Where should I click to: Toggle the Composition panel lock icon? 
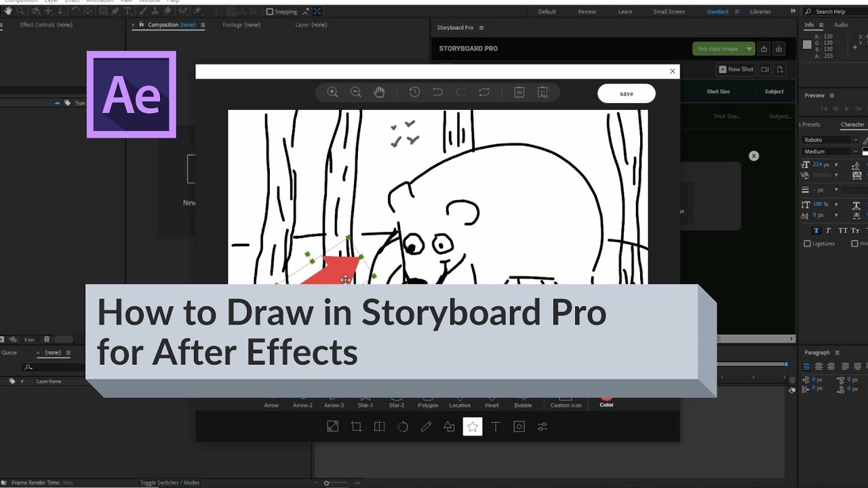point(142,24)
